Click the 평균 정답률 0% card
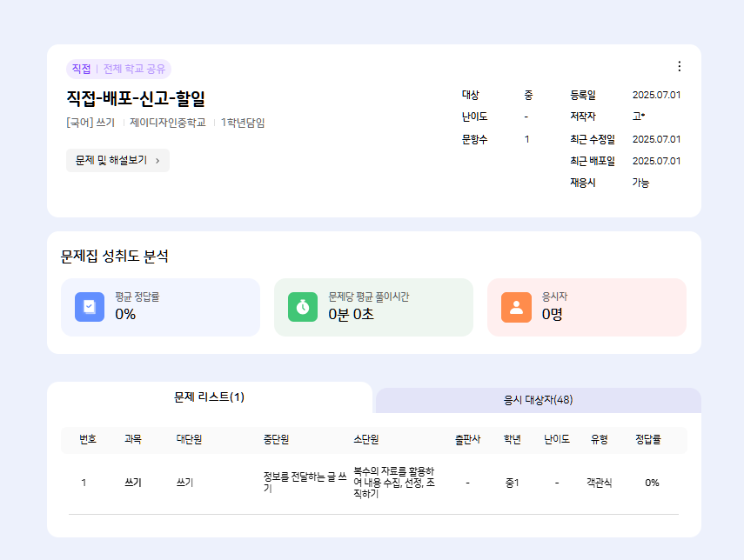 [x=160, y=307]
